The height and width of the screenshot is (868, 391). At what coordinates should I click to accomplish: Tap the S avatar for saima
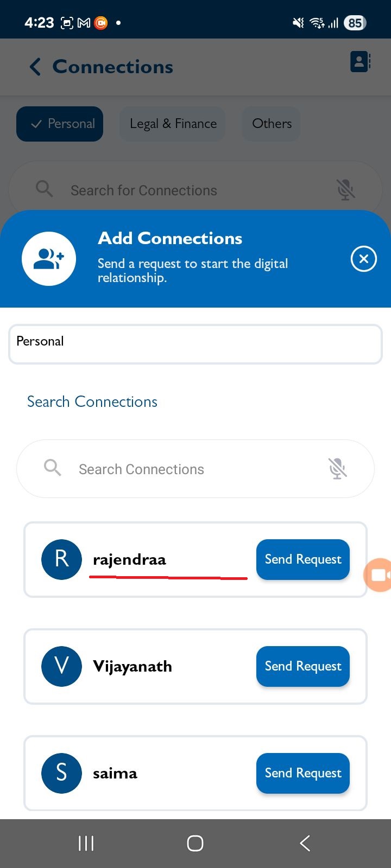[x=61, y=773]
